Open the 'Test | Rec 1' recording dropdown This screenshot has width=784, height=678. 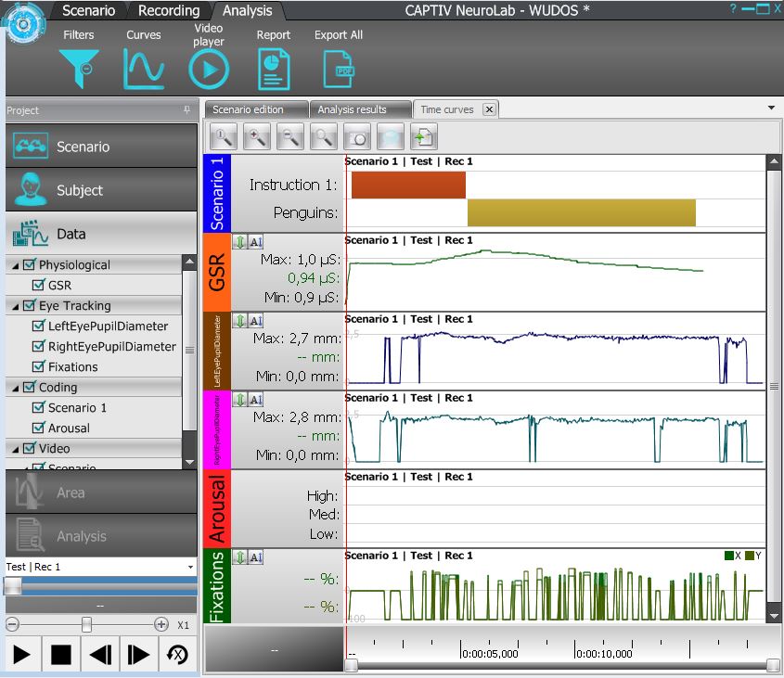point(190,567)
